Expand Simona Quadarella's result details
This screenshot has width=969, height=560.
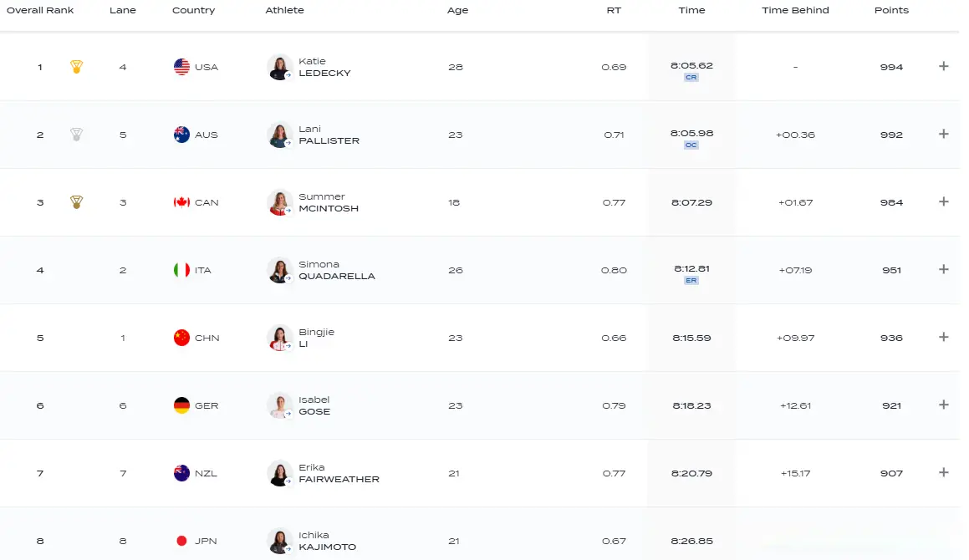click(944, 269)
